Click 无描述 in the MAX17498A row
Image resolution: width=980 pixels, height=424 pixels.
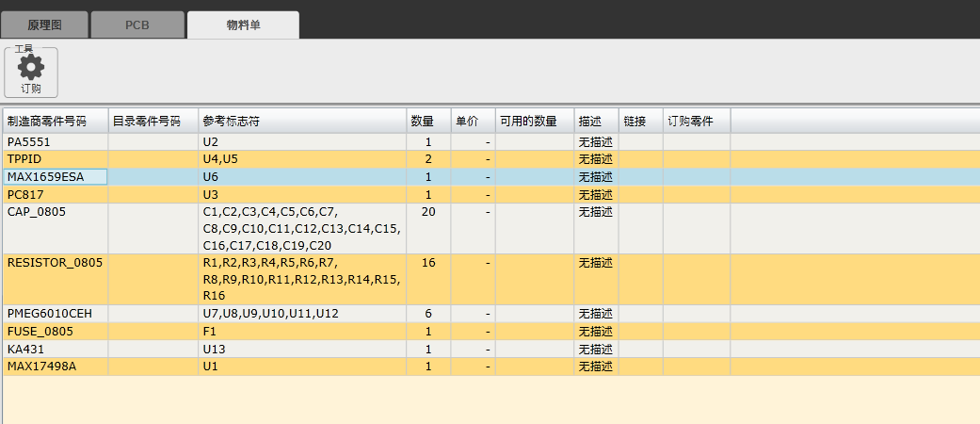[x=596, y=367]
